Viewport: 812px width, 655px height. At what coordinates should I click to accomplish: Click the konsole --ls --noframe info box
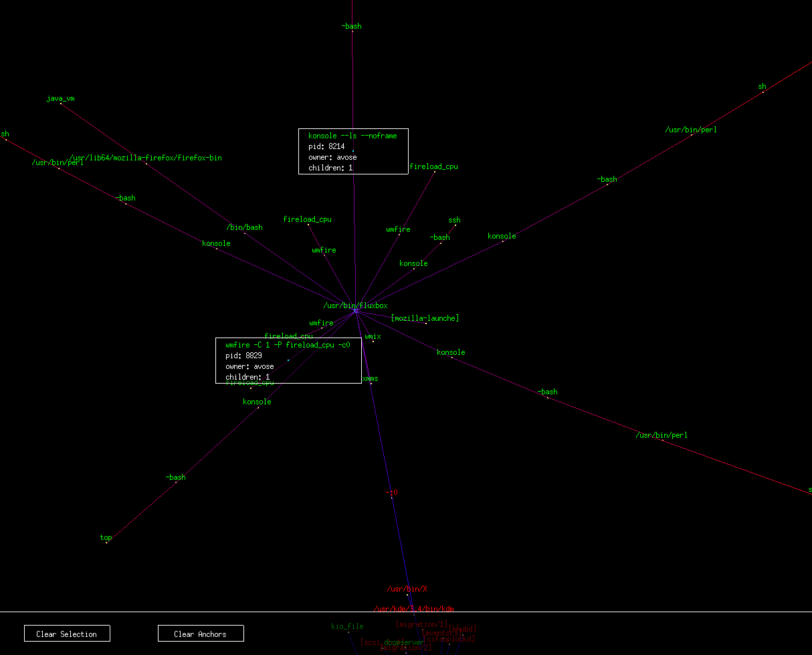coord(353,152)
